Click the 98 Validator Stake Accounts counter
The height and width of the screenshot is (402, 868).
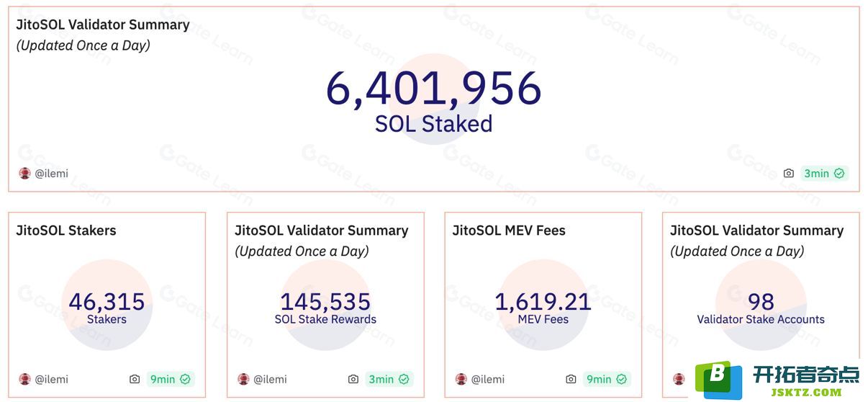(x=761, y=301)
